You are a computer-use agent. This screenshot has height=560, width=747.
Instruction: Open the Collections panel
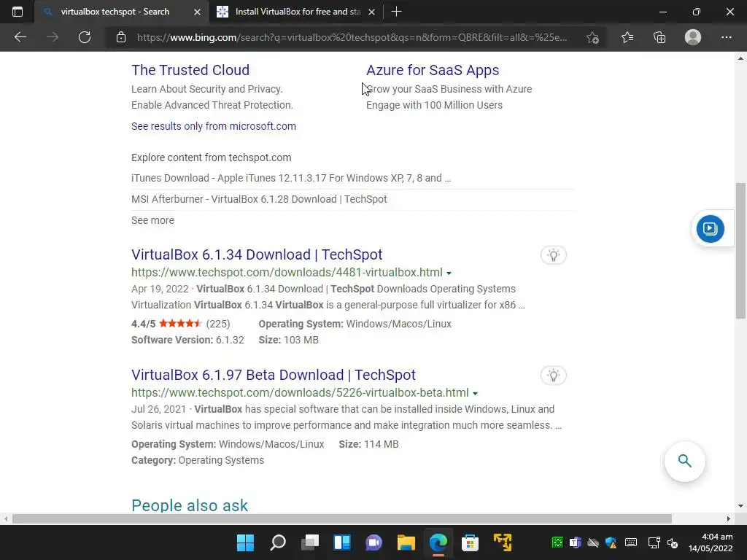pyautogui.click(x=659, y=37)
